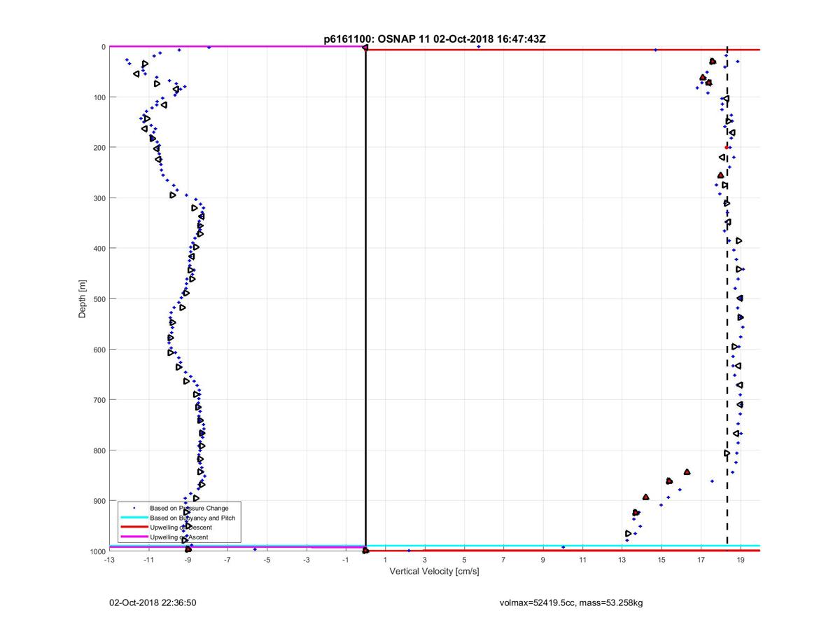Click velocity axis tick label '3'
Screen dimensions: 840x620
pos(425,560)
